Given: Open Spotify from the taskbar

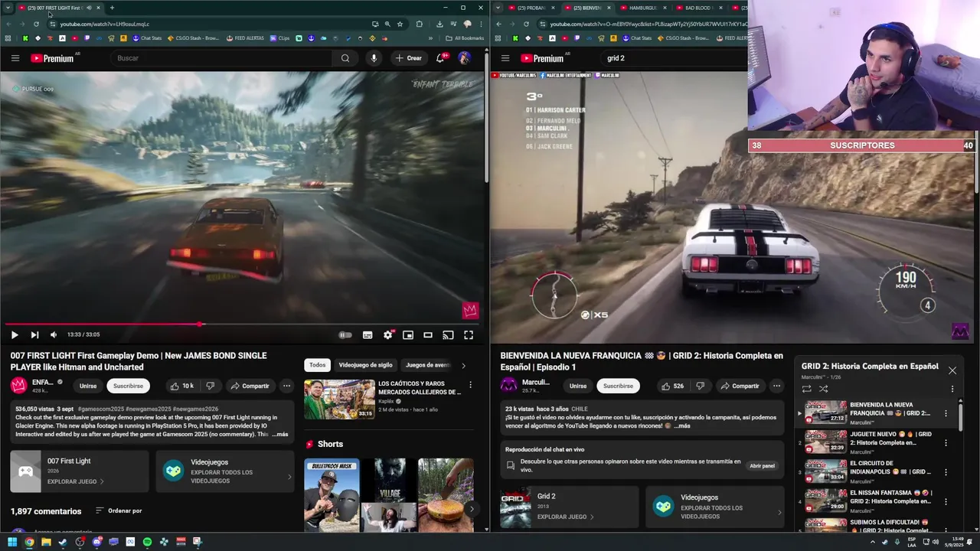Looking at the screenshot, I should 147,542.
